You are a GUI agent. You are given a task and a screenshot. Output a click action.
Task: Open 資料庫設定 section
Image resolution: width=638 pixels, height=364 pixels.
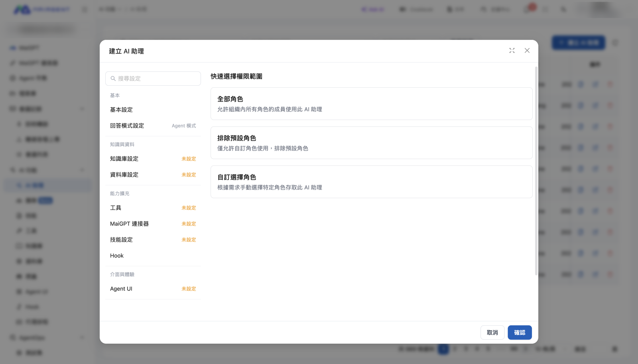click(x=153, y=175)
